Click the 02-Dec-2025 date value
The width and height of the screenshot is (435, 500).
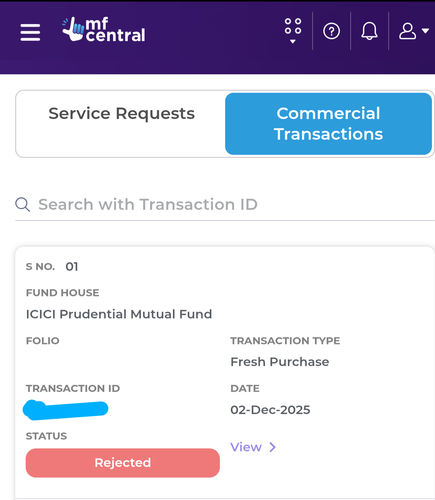[x=270, y=410]
